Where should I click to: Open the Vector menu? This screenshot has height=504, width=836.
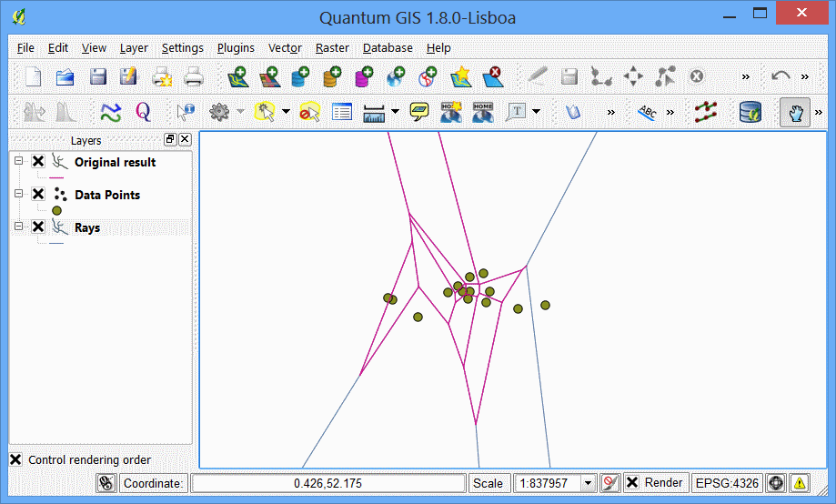pos(285,48)
